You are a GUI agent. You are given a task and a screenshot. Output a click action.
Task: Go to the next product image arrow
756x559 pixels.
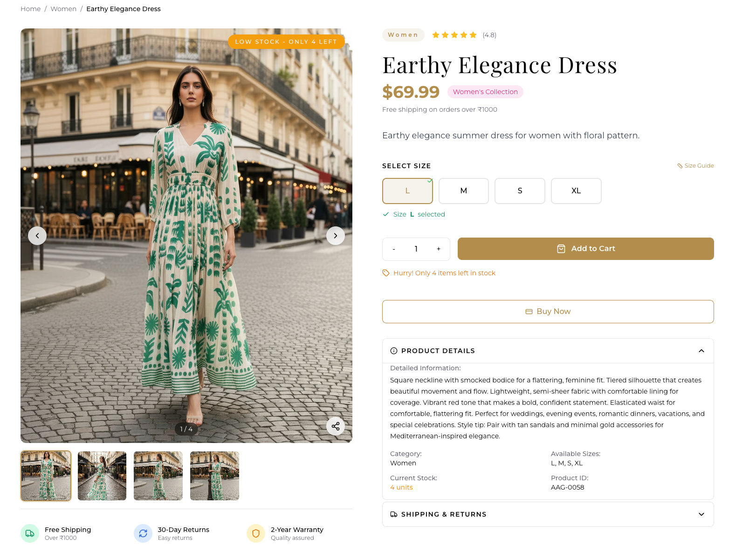[335, 236]
